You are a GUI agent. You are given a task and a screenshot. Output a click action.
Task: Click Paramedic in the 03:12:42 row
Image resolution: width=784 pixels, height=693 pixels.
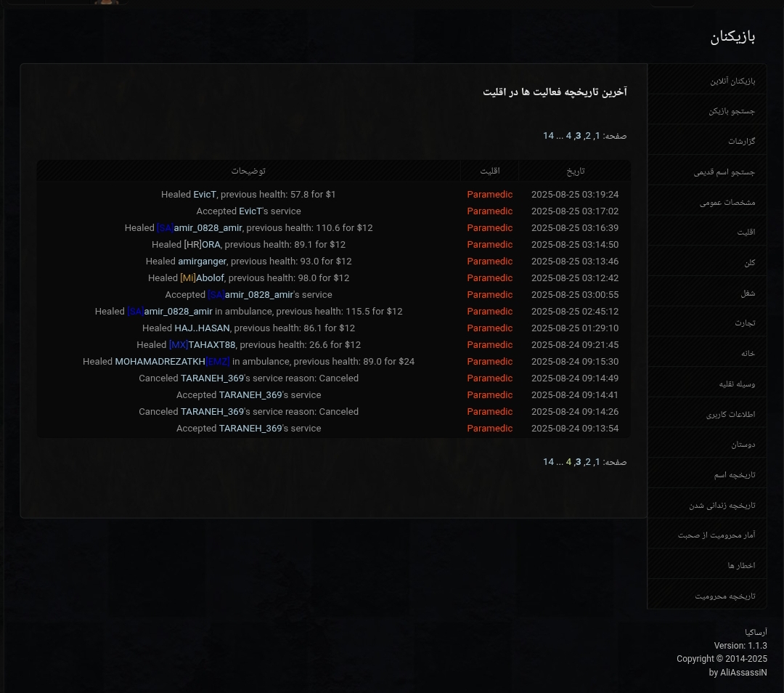pos(489,277)
